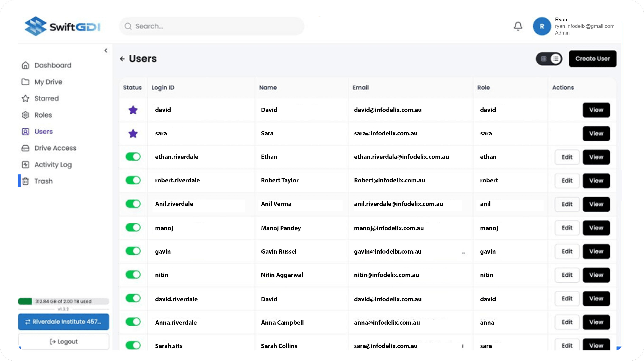The image size is (644, 361).
Task: Click the back arrow beside Users heading
Action: (122, 59)
